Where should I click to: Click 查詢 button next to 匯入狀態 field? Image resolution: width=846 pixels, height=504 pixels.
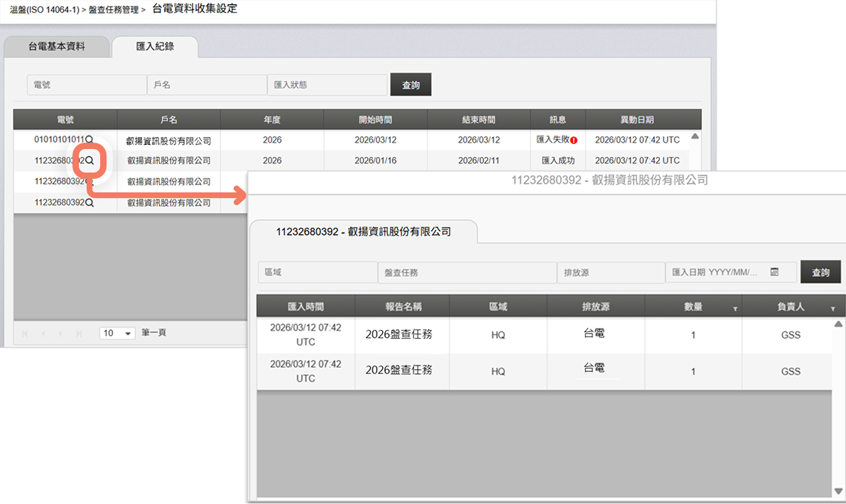pos(411,85)
